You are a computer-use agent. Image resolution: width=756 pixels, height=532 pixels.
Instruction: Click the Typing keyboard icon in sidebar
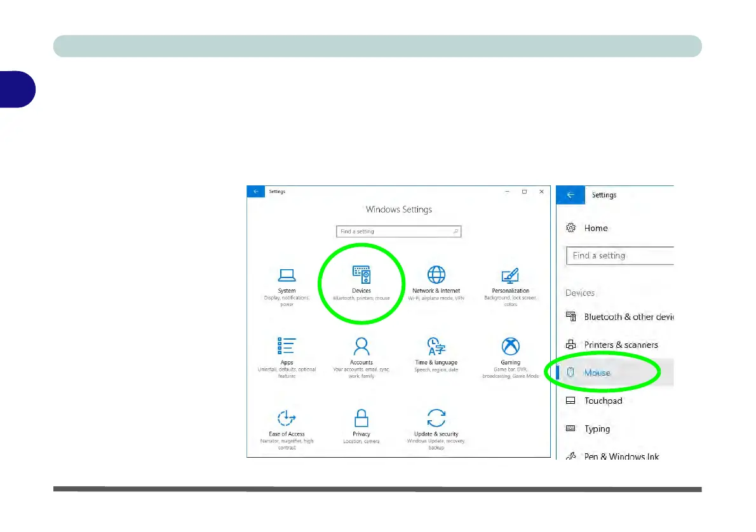pos(571,429)
